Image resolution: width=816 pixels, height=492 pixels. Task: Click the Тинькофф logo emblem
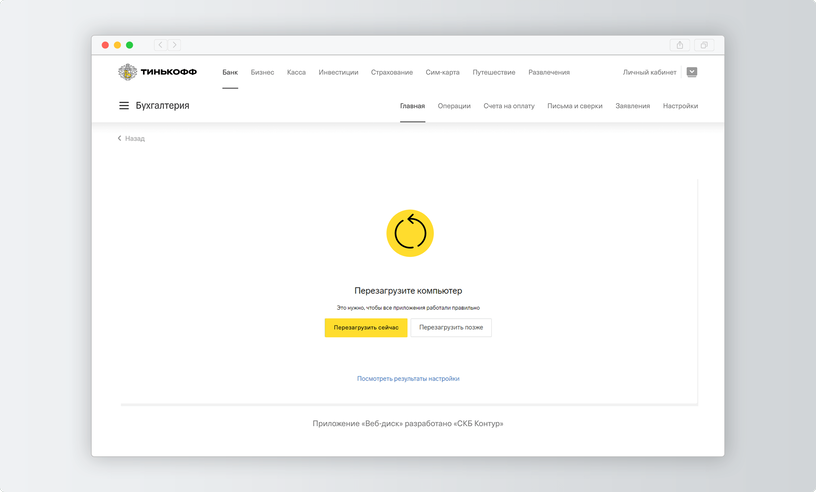tap(128, 72)
